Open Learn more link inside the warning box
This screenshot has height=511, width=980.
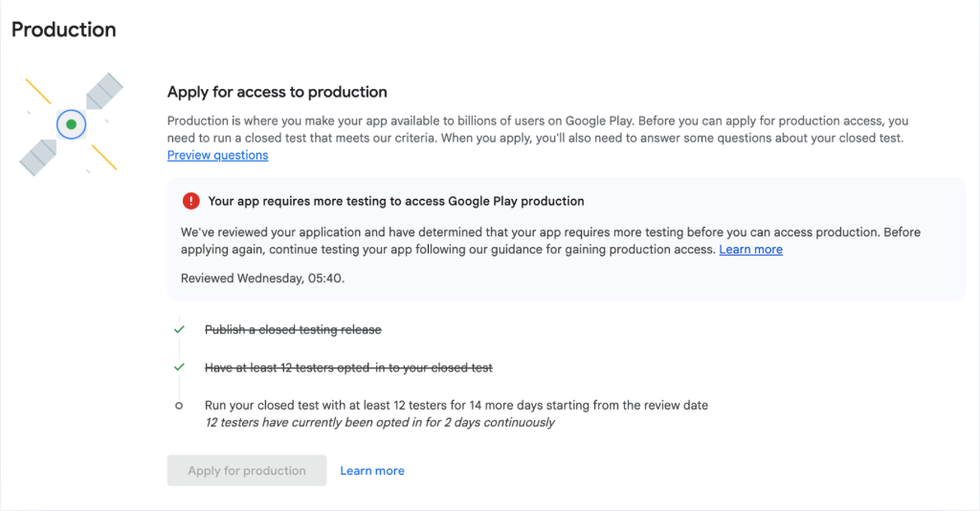click(750, 250)
